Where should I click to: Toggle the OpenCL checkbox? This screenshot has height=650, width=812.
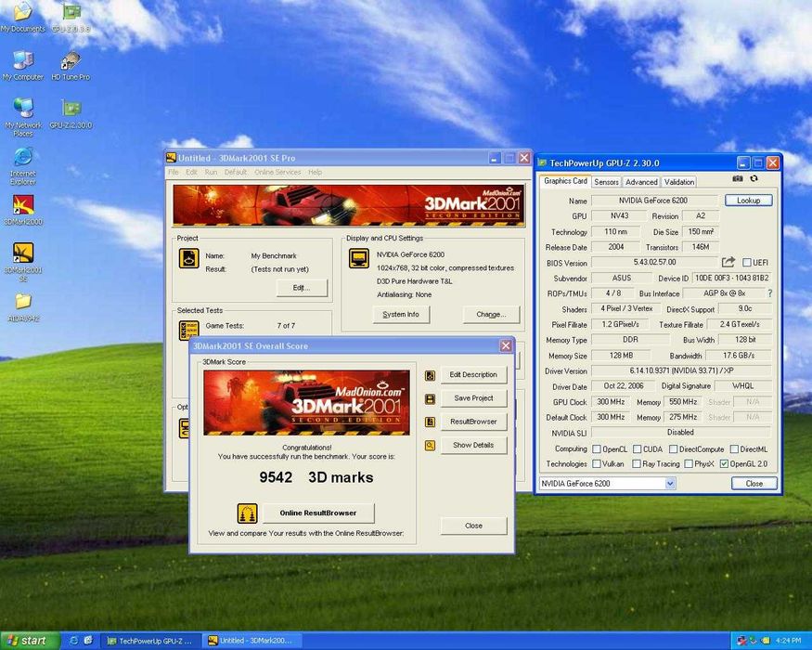(597, 448)
